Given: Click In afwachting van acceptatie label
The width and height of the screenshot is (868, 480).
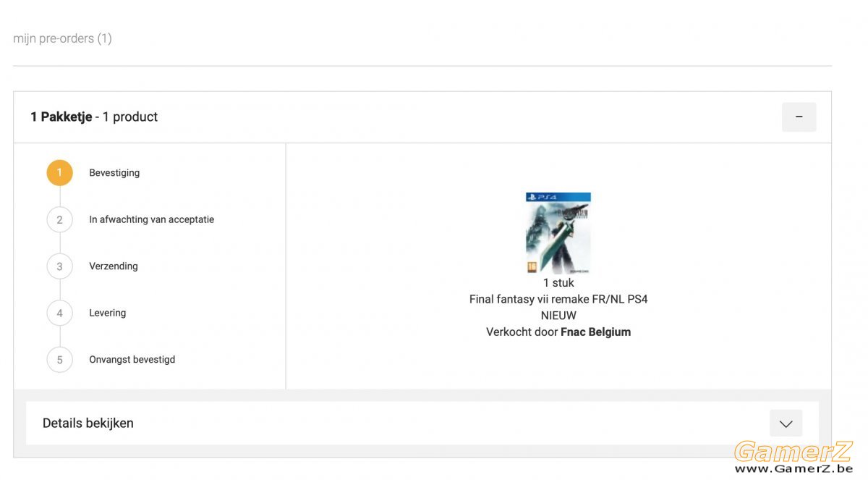Looking at the screenshot, I should (151, 219).
